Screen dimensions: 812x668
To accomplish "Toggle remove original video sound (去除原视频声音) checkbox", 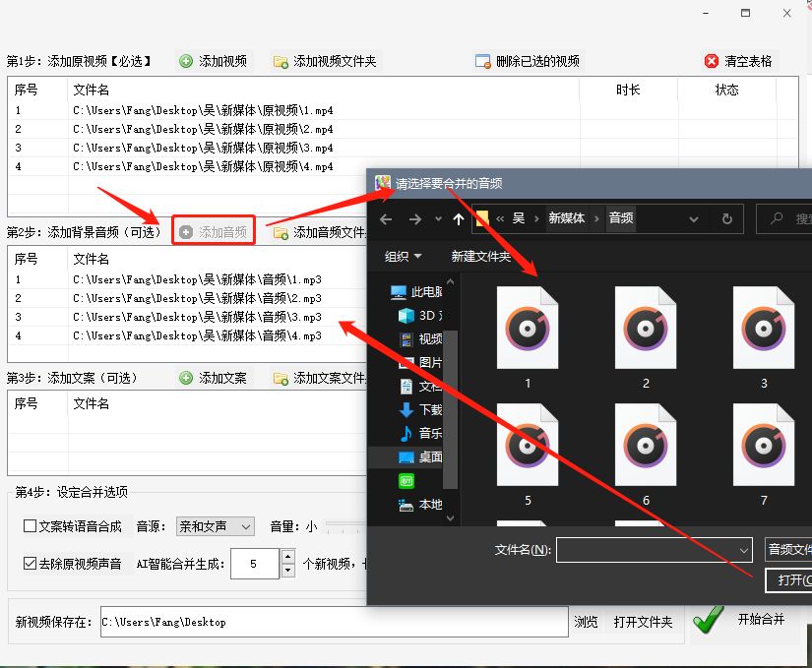I will click(31, 564).
